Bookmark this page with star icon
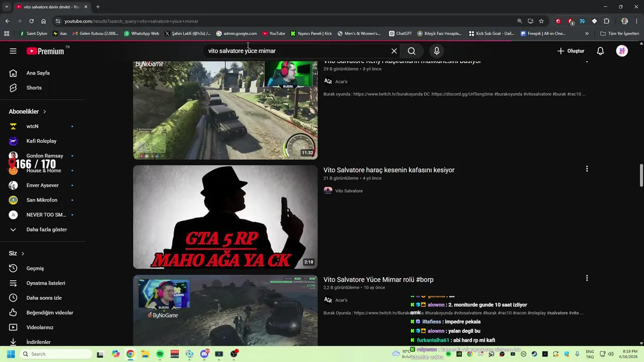Screen dimensions: 644x362 541,21
